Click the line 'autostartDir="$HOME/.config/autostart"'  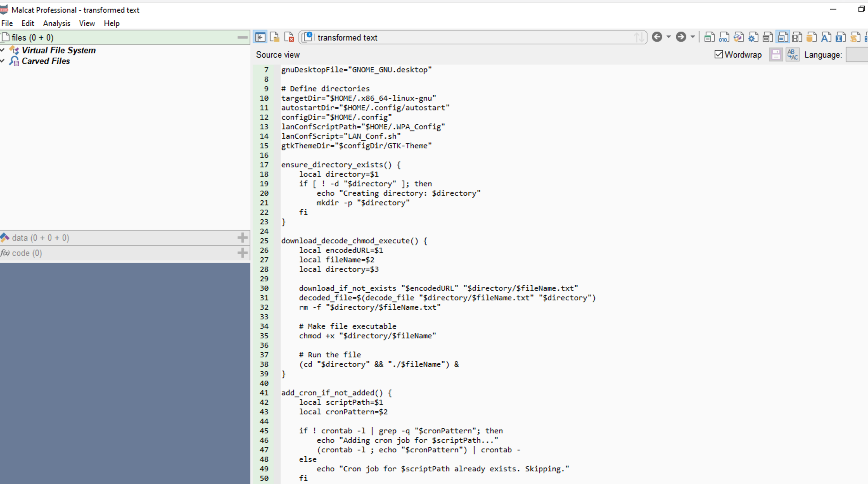click(366, 107)
